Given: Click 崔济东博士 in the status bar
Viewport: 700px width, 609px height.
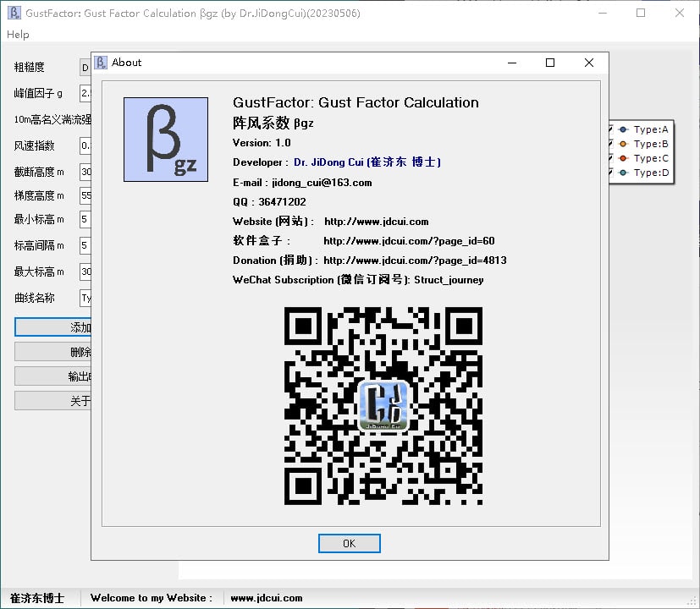Looking at the screenshot, I should (x=37, y=598).
